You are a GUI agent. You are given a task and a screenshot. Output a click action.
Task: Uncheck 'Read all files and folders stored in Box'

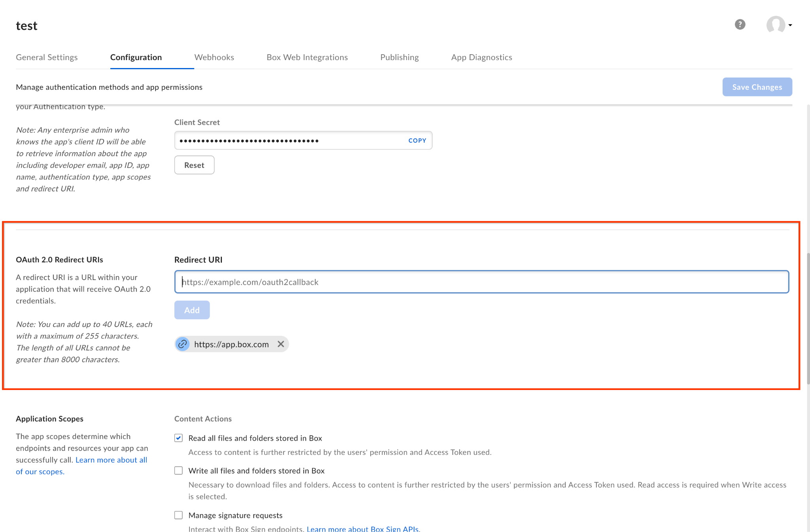pos(178,438)
